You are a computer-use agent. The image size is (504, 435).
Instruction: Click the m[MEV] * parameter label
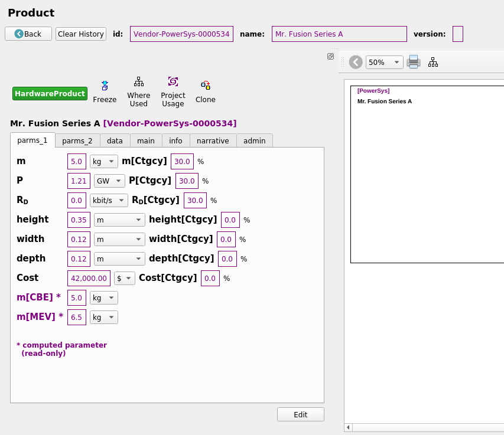40,317
